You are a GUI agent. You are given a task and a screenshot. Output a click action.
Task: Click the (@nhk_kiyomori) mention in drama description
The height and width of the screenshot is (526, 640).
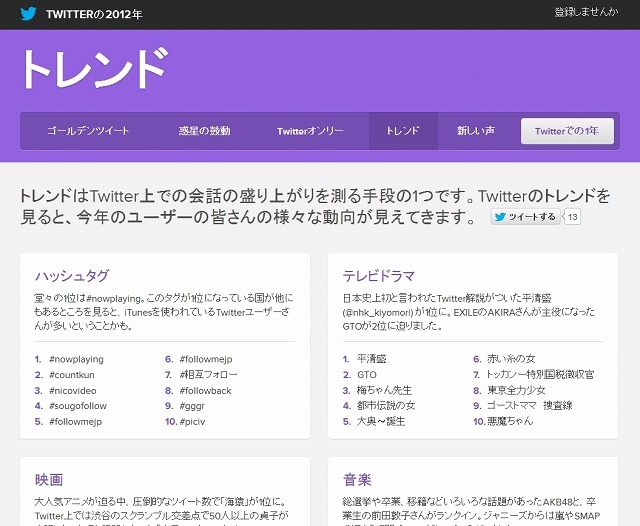[x=378, y=313]
